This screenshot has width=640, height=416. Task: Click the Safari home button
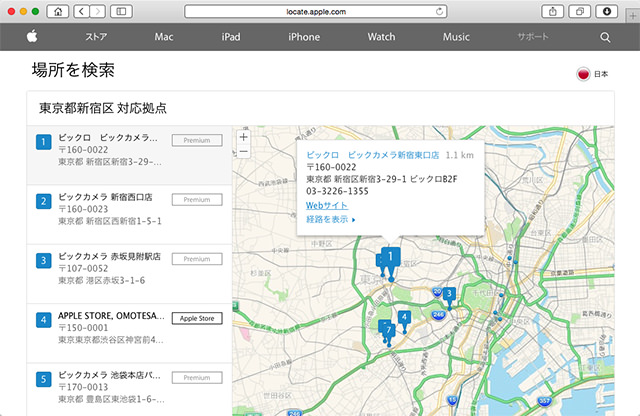click(58, 11)
